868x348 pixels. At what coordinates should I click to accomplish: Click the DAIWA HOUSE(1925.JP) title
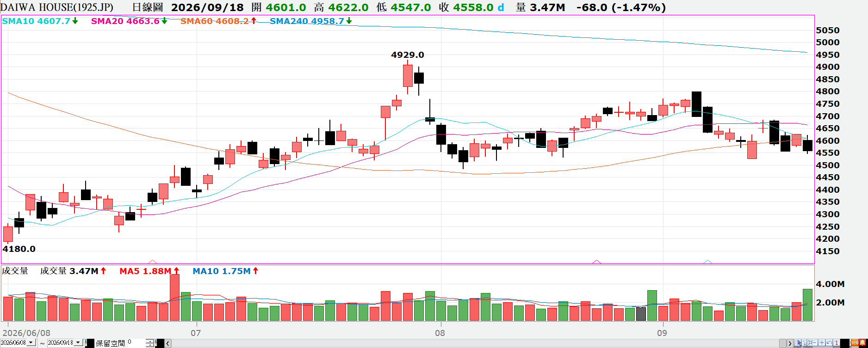pyautogui.click(x=57, y=8)
